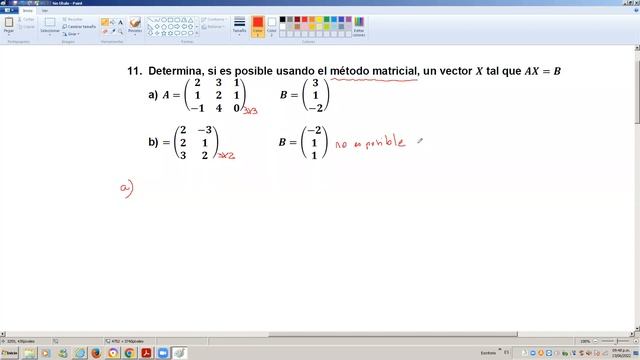Open Editar colores palette

(x=359, y=27)
